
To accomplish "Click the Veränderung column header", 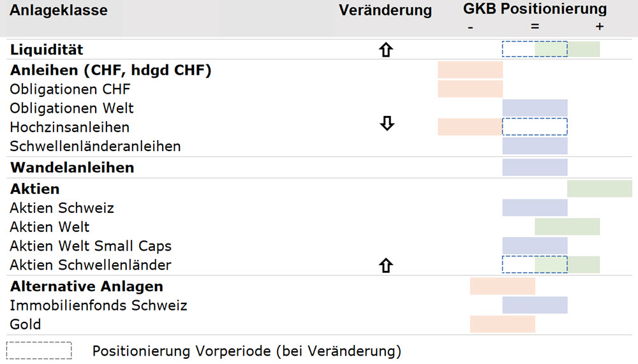I will coord(385,10).
